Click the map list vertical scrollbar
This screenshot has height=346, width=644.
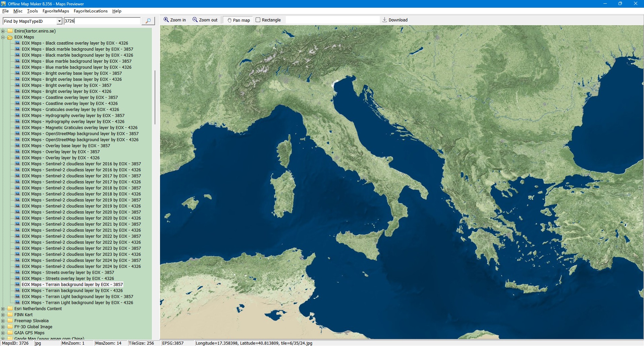tap(155, 97)
